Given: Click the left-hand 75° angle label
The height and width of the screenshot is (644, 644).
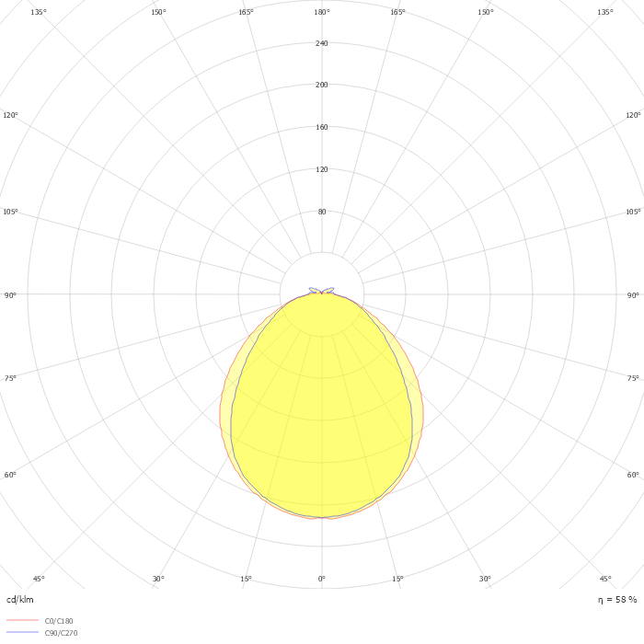Looking at the screenshot, I should tap(10, 378).
